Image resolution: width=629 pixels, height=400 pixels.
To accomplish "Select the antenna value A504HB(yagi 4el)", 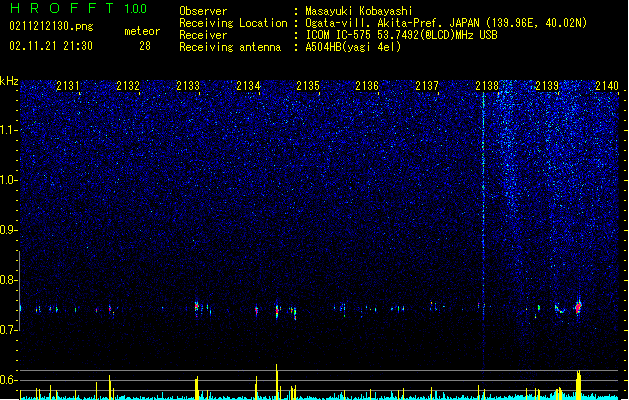I will (353, 47).
